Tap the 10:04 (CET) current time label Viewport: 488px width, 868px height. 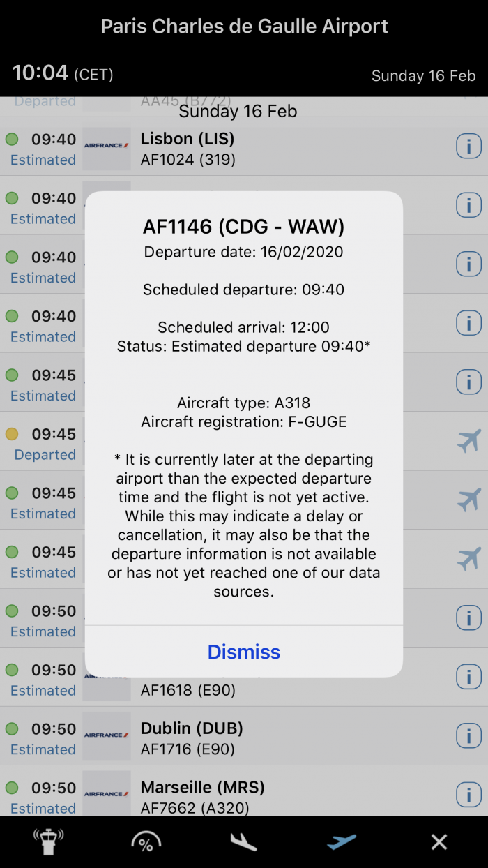pyautogui.click(x=63, y=73)
